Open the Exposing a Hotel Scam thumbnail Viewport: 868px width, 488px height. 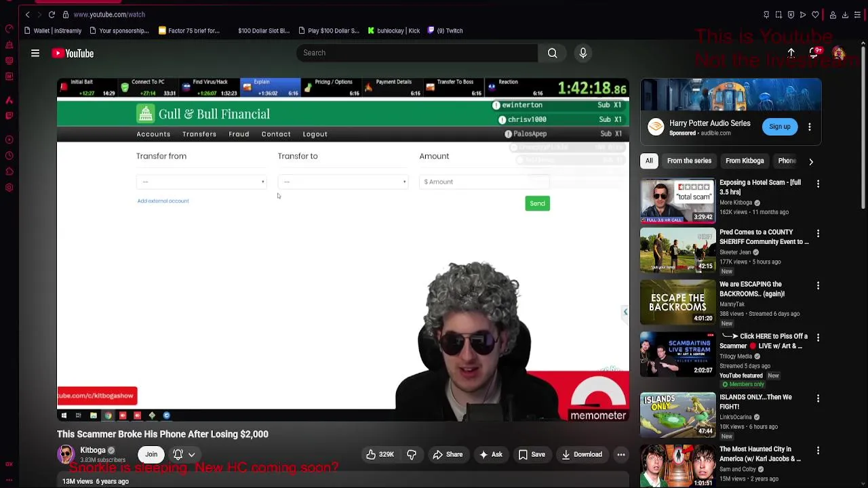point(677,201)
